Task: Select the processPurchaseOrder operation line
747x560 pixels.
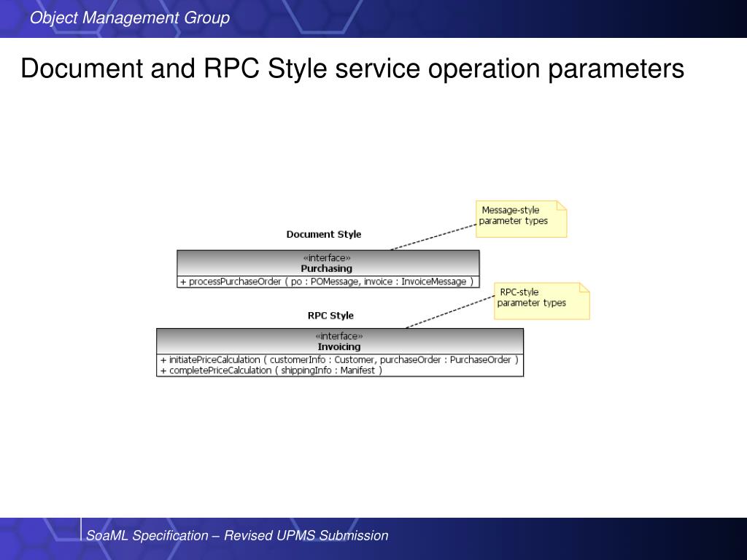Action: [x=327, y=281]
